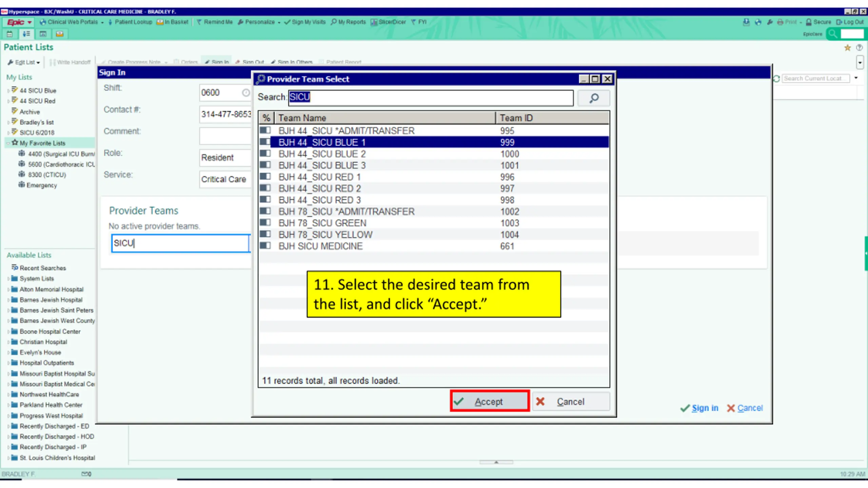Viewport: 868px width, 488px height.
Task: Close the Provider Team Select dialog
Action: point(608,79)
